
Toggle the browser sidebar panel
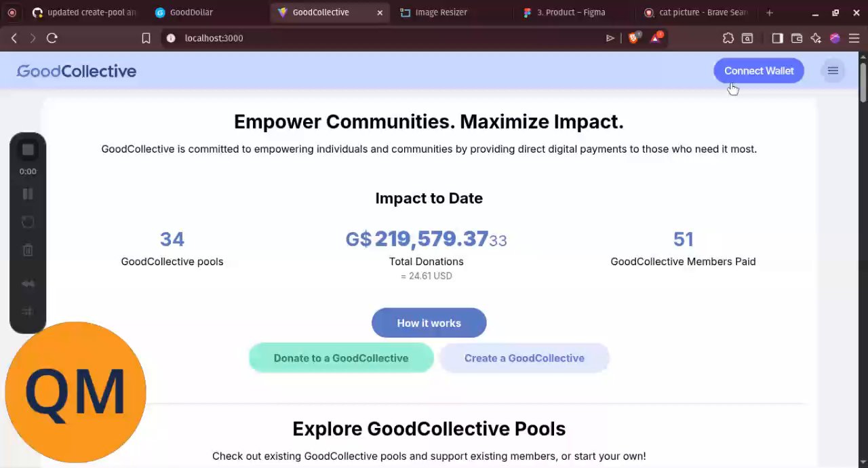(777, 38)
